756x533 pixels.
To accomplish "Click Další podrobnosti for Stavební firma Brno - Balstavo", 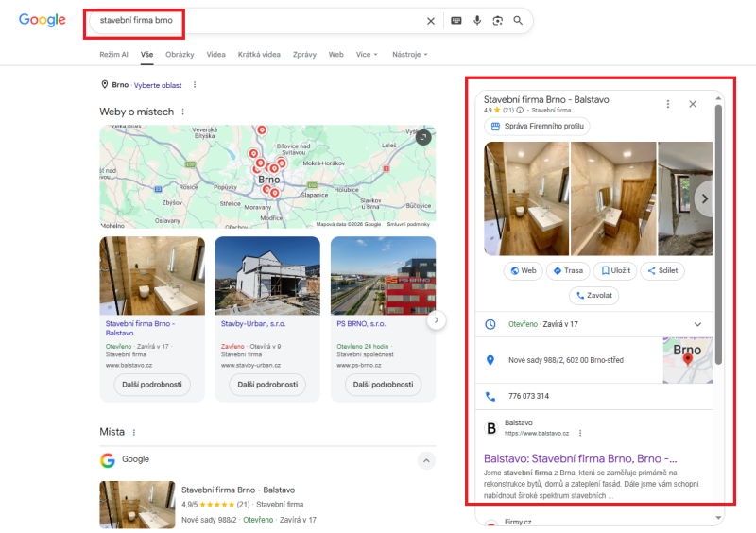I will point(152,385).
